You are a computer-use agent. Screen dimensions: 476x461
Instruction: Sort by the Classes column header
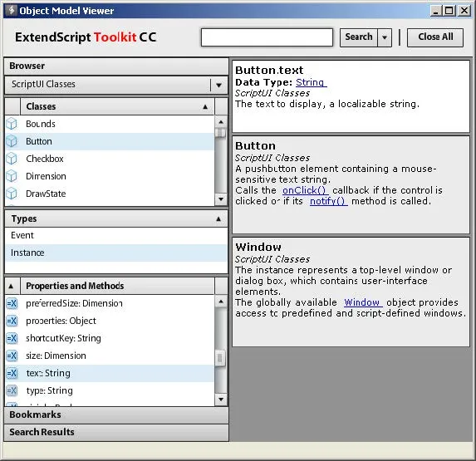[117, 106]
